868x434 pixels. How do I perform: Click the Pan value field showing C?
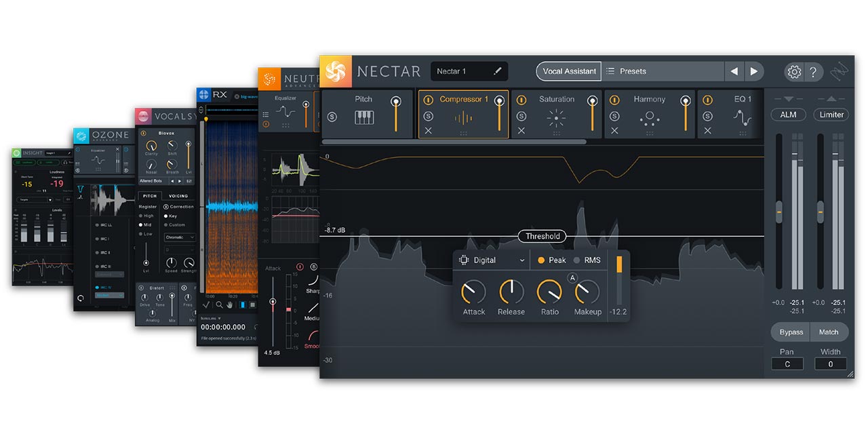click(x=787, y=363)
